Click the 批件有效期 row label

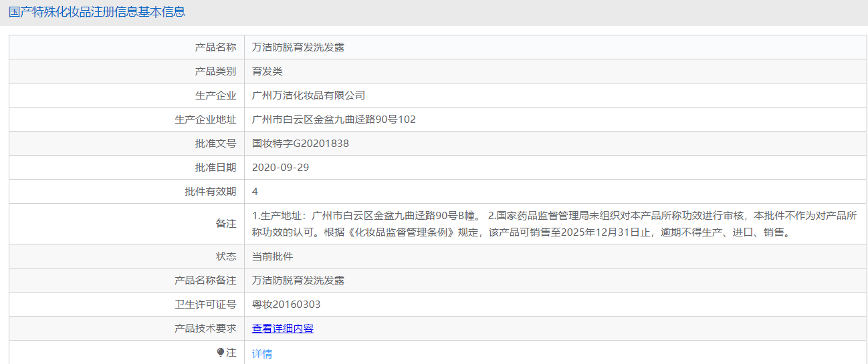click(210, 192)
